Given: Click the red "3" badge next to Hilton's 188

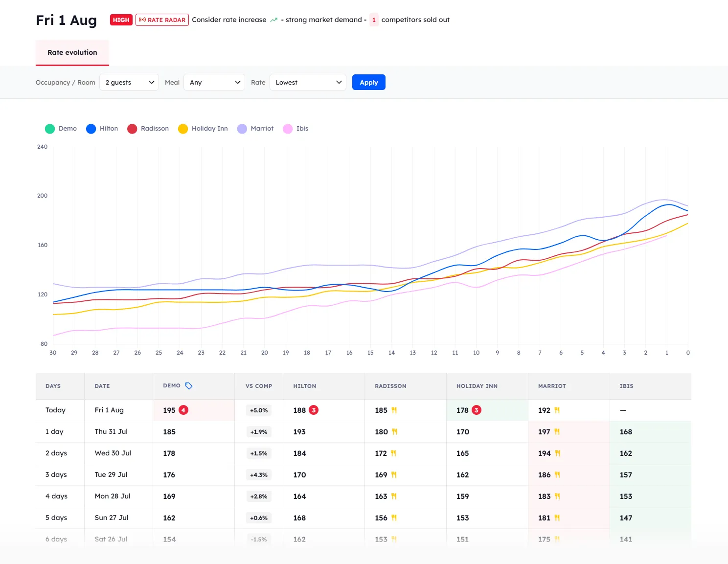Looking at the screenshot, I should click(x=314, y=410).
